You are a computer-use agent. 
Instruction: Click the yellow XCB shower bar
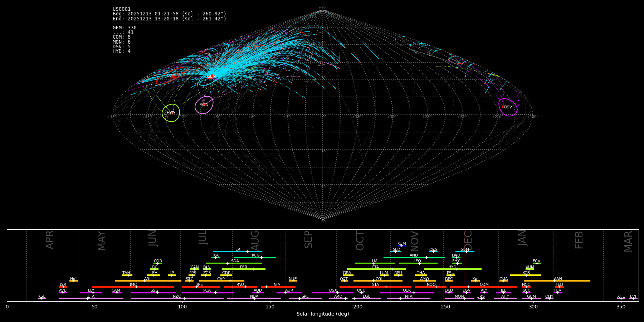click(x=525, y=275)
